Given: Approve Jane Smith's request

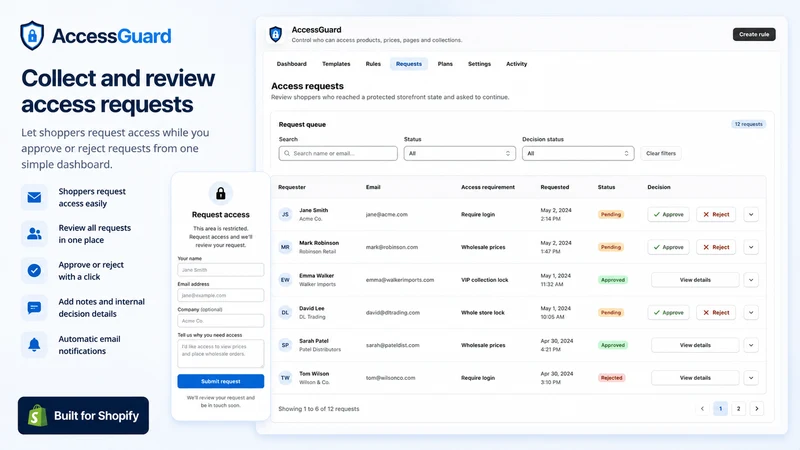Looking at the screenshot, I should pos(668,214).
